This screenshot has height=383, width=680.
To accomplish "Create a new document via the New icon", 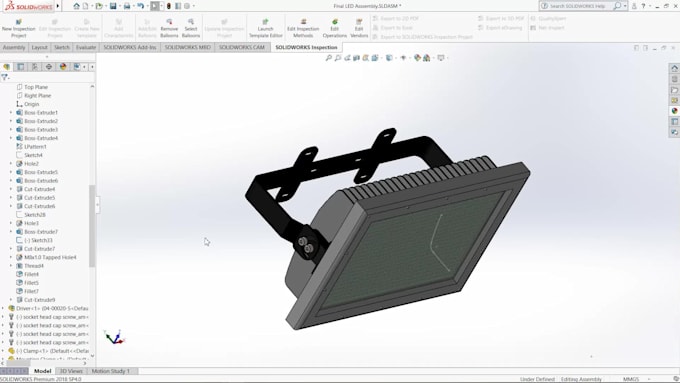I will tap(86, 6).
